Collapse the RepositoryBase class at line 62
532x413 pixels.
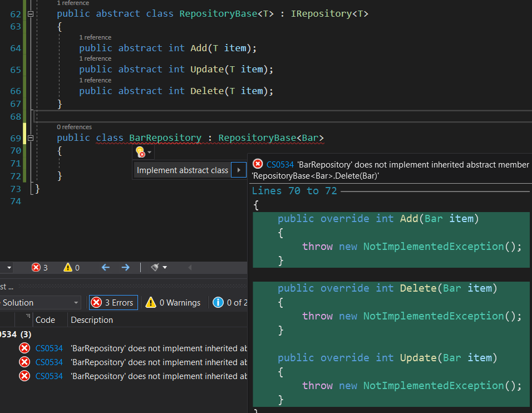31,14
